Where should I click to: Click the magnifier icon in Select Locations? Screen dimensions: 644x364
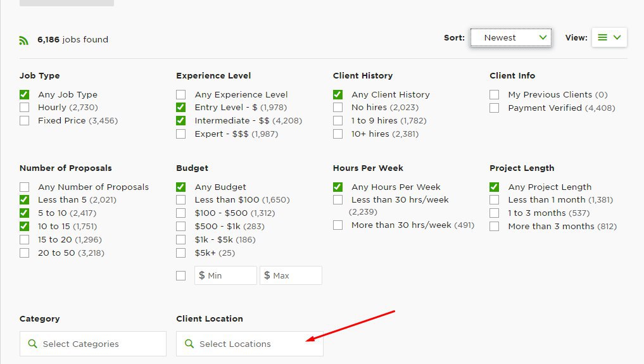pos(189,344)
